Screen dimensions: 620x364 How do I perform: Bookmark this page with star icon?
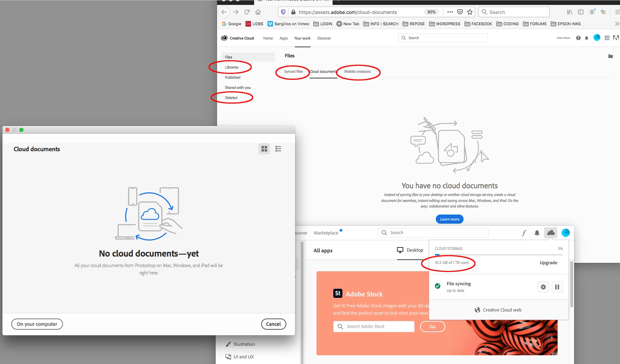point(470,12)
